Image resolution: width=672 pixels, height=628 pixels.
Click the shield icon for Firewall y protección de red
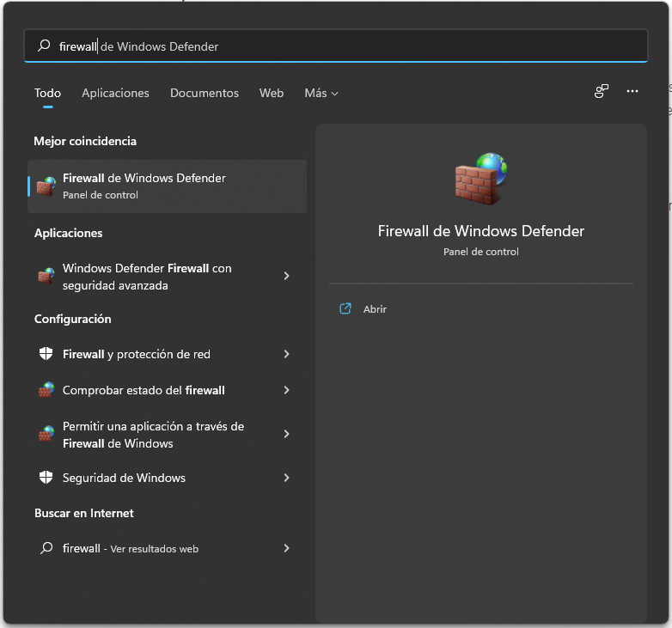coord(46,354)
